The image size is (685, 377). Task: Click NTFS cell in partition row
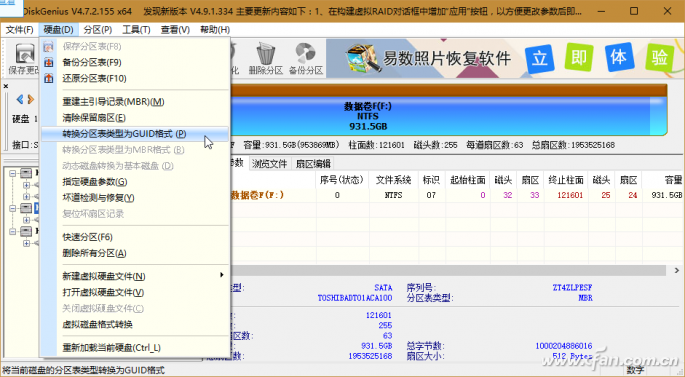click(393, 195)
